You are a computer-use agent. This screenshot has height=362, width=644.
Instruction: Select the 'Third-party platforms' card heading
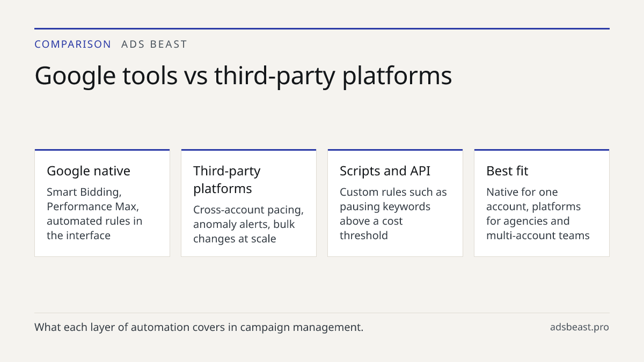(227, 180)
